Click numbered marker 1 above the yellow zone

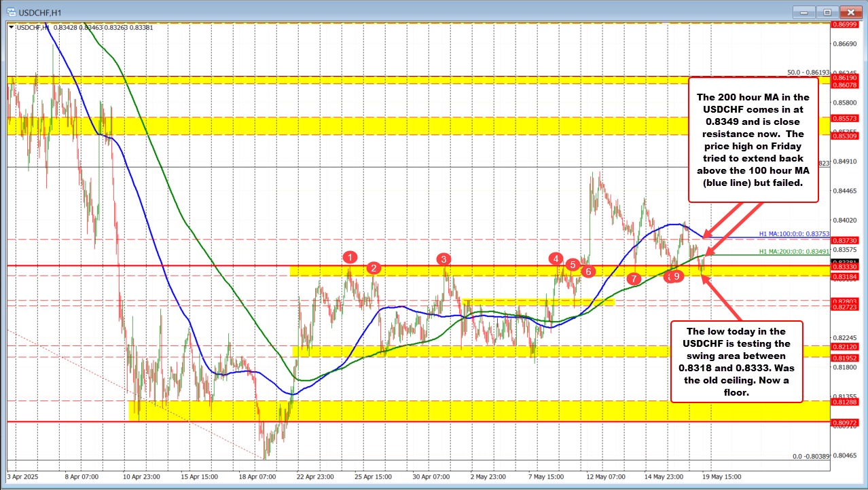[350, 257]
